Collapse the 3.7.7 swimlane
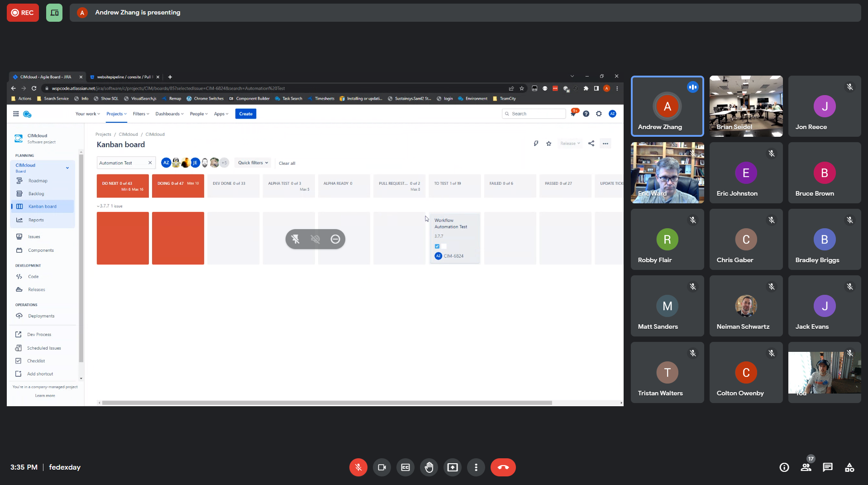 (x=98, y=206)
